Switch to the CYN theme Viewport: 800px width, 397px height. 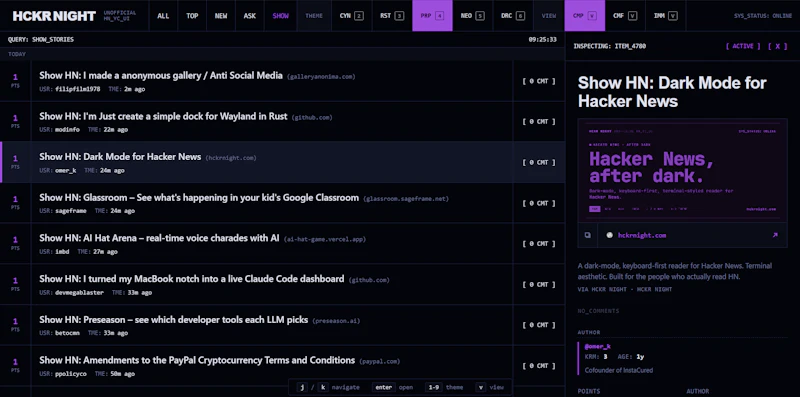pyautogui.click(x=352, y=16)
